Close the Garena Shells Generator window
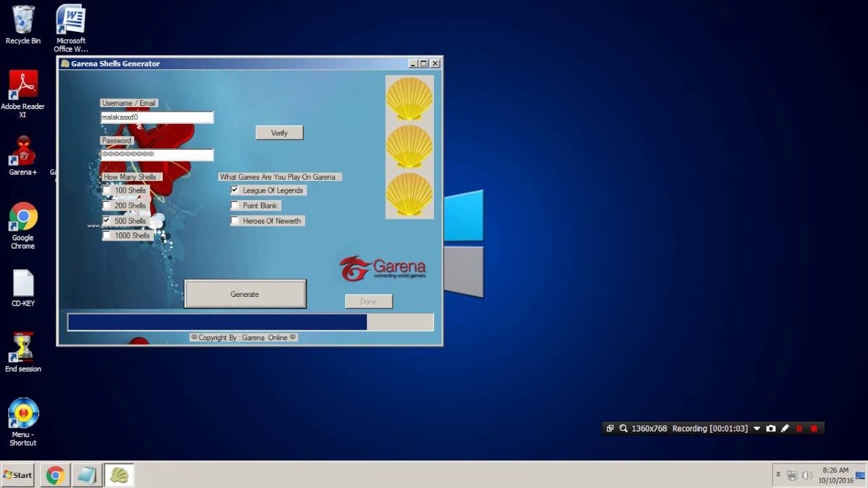Image resolution: width=868 pixels, height=488 pixels. [435, 64]
